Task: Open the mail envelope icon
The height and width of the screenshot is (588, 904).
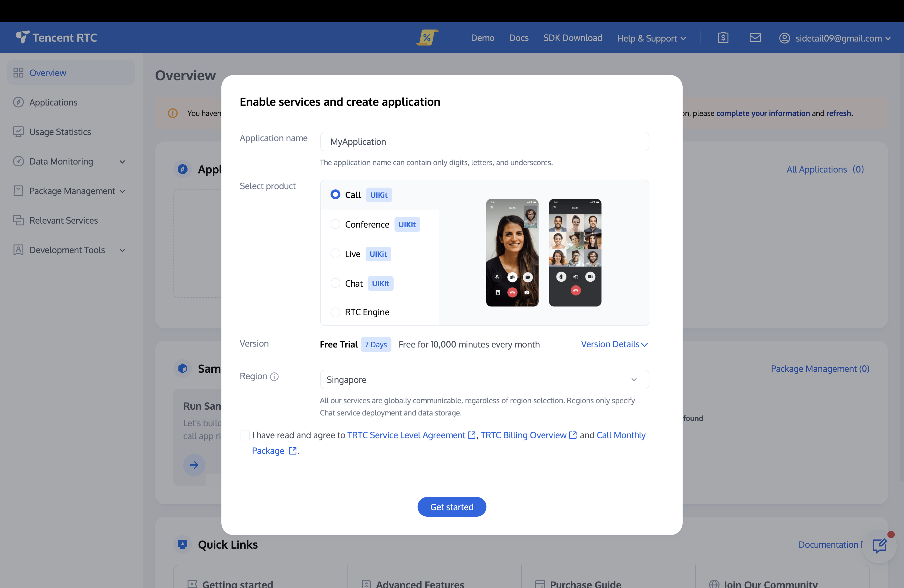Action: 755,38
